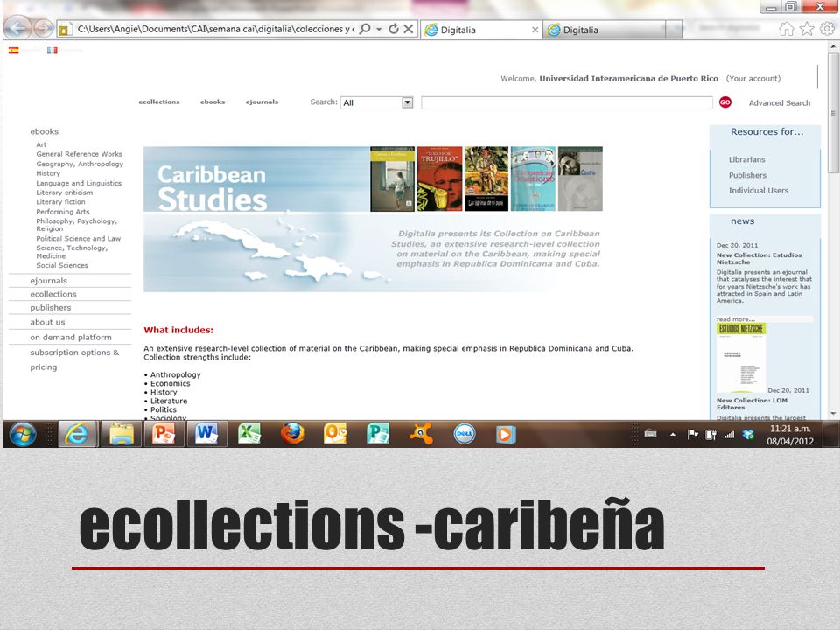This screenshot has height=630, width=840.
Task: Click the Estudios Nietzsche journal cover thumbnail
Action: coord(741,357)
